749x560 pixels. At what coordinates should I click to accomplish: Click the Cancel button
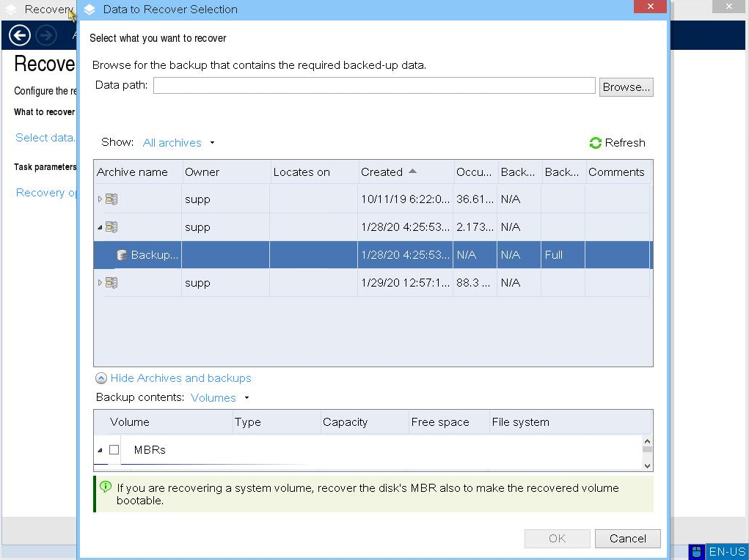[628, 539]
